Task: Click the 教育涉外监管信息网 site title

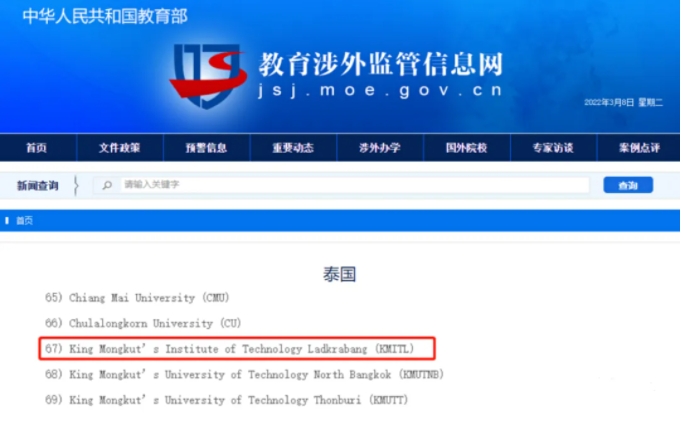Action: coord(381,64)
